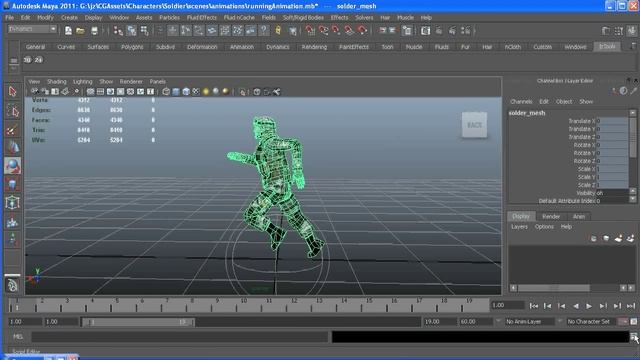This screenshot has height=360, width=640.
Task: Click the view cube BACK face
Action: 474,125
